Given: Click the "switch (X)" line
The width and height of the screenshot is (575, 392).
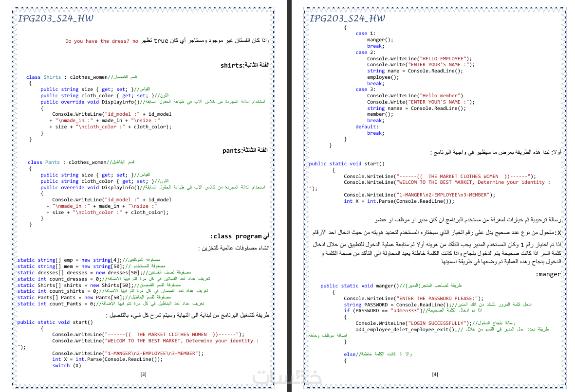Looking at the screenshot, I should click(66, 366).
